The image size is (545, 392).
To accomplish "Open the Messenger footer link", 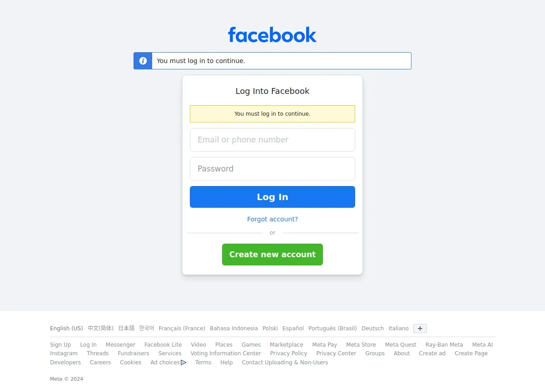I will pyautogui.click(x=120, y=345).
